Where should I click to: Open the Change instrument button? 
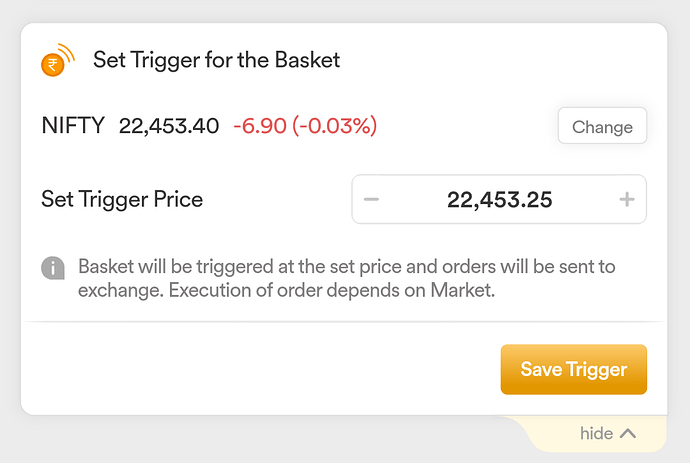602,126
